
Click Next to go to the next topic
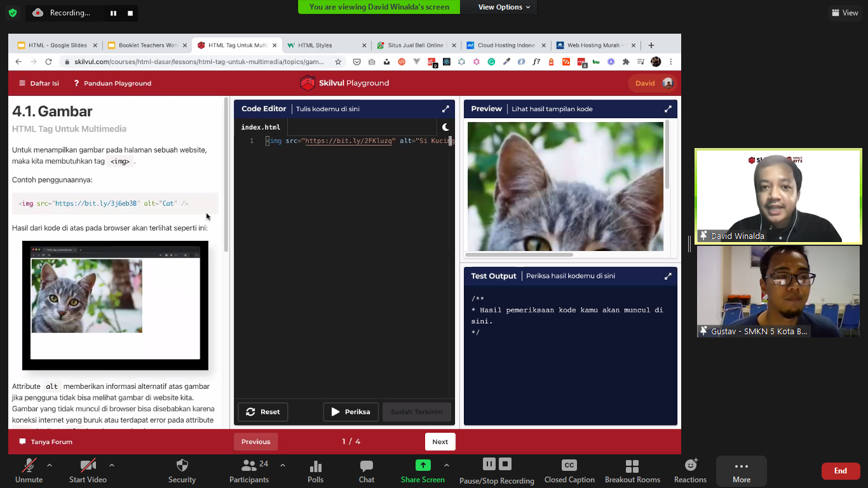[x=440, y=441]
